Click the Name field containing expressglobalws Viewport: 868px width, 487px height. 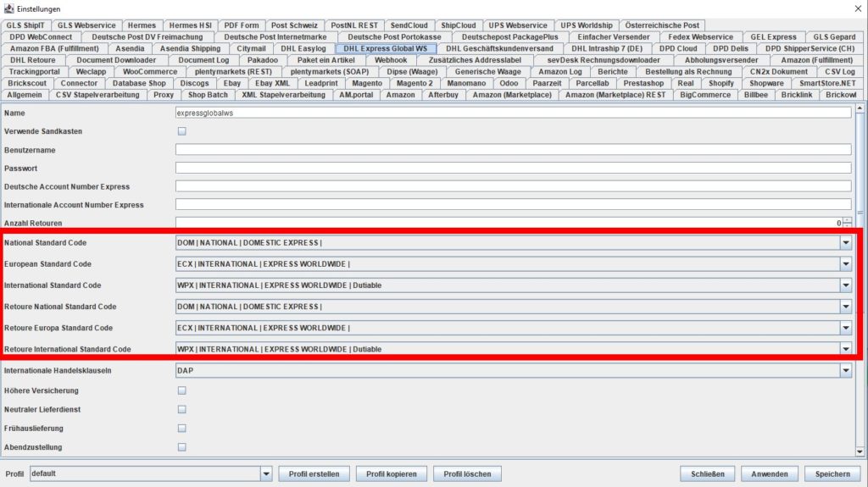[x=513, y=113]
